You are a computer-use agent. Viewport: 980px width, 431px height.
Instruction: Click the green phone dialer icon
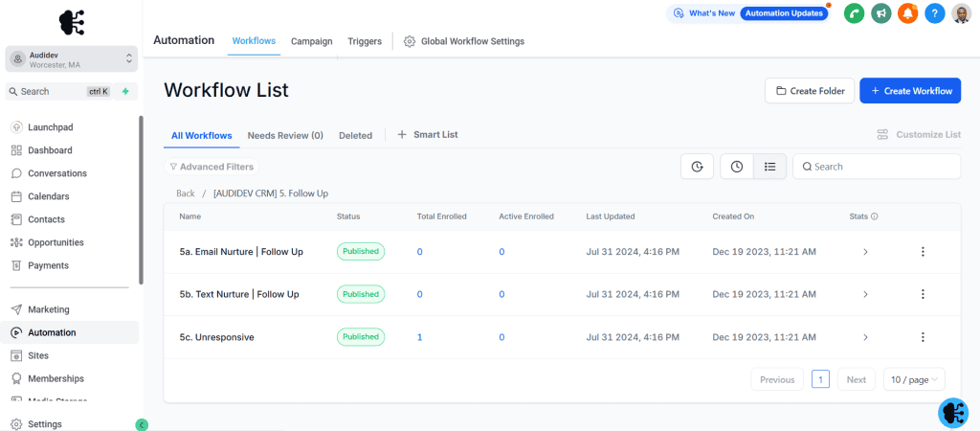point(854,13)
